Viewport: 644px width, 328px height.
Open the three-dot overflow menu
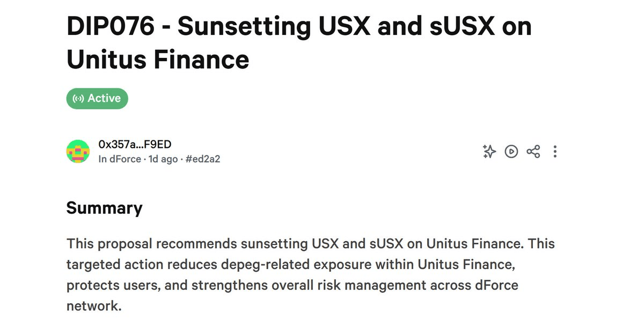(x=555, y=152)
